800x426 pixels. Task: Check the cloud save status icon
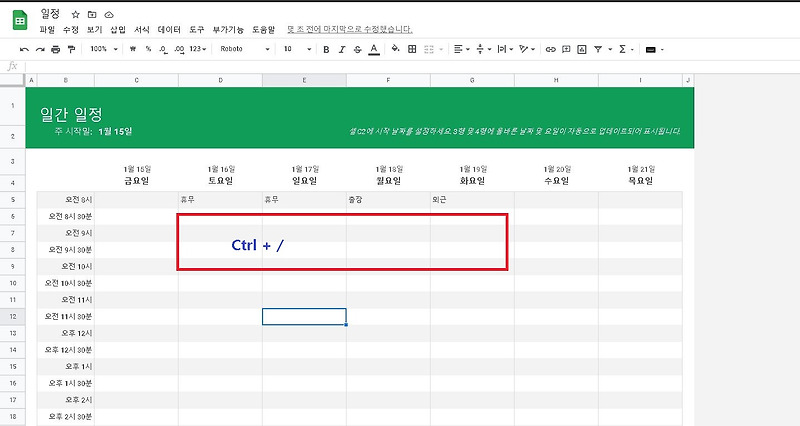[x=109, y=15]
